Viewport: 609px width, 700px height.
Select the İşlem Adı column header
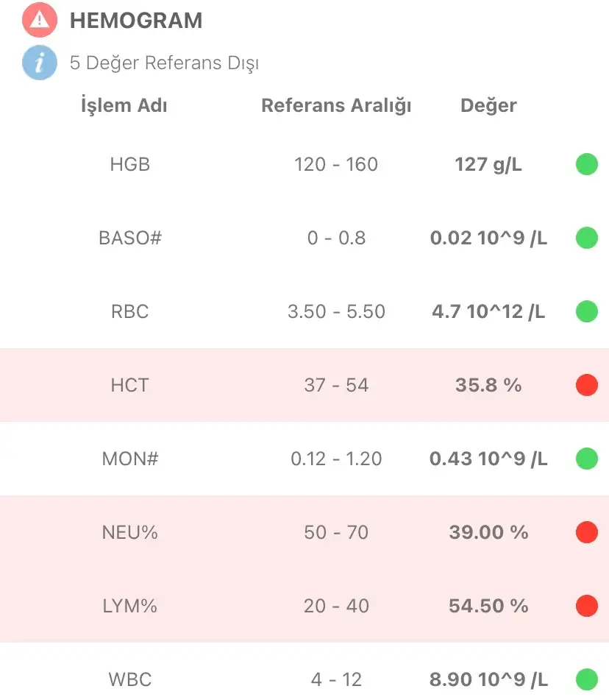point(124,106)
